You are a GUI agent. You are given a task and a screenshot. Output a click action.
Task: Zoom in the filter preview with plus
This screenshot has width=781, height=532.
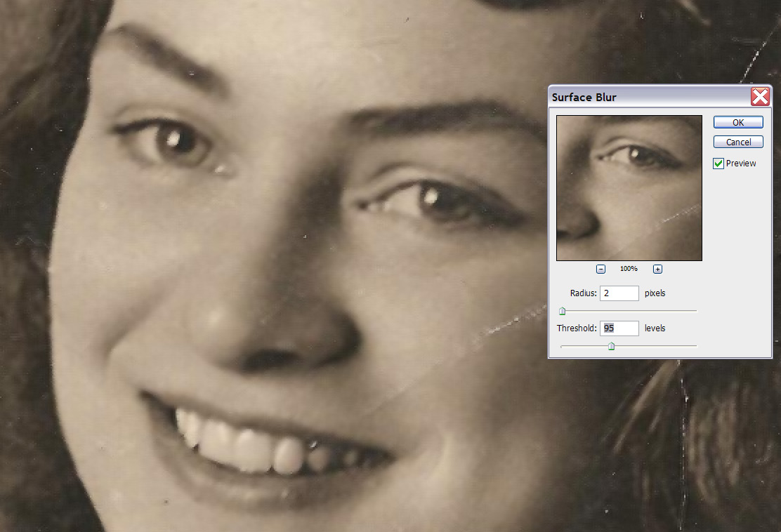(x=657, y=269)
